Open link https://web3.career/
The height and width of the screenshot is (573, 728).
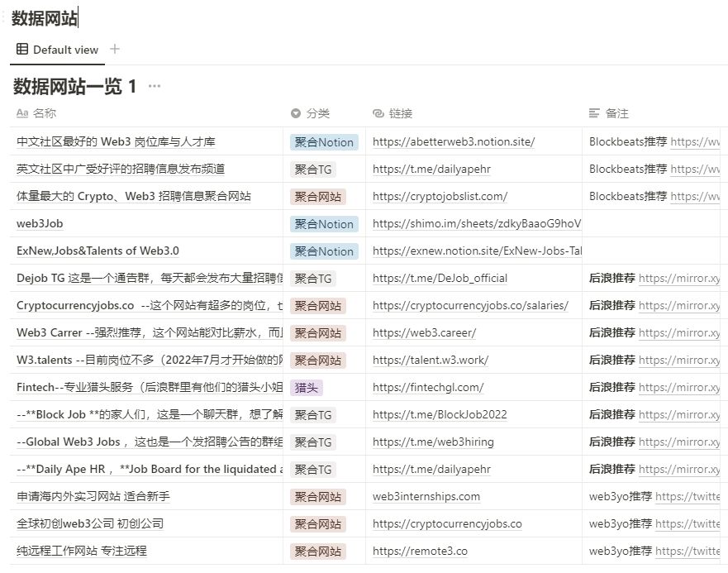pos(425,332)
